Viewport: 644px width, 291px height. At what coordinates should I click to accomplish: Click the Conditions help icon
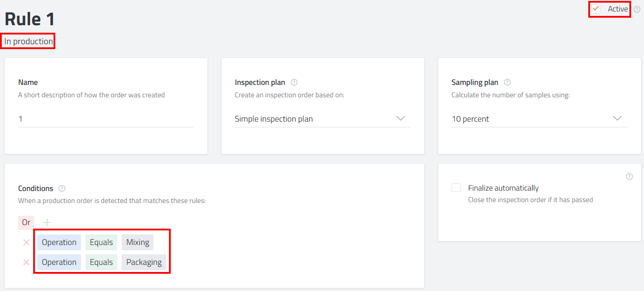(62, 188)
